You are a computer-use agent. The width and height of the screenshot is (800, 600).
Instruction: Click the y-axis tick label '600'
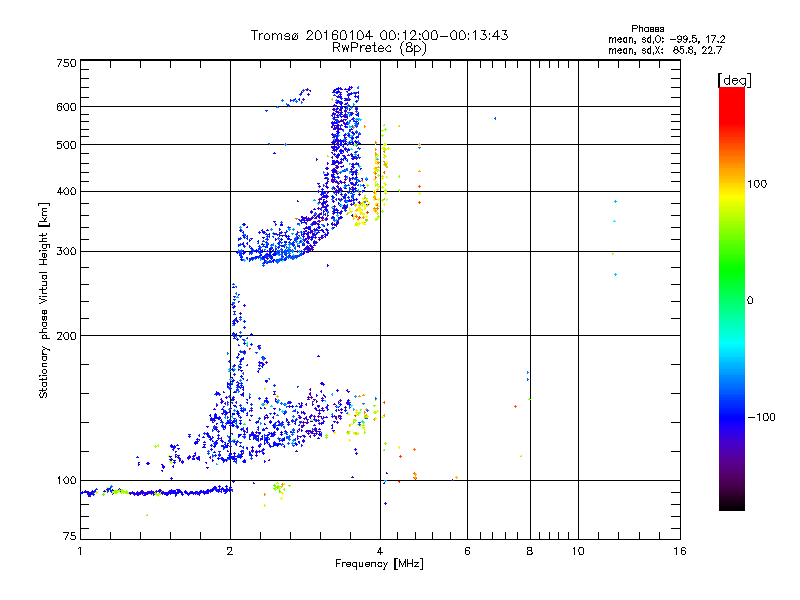tap(66, 107)
